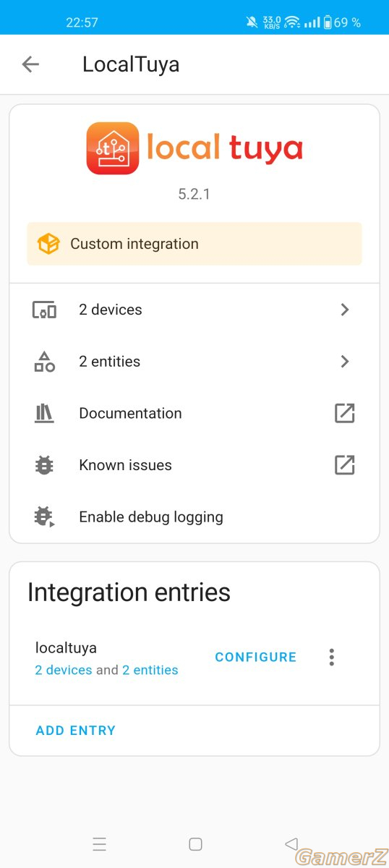Tap the local tuya logo icon
The image size is (389, 868).
pos(113,148)
